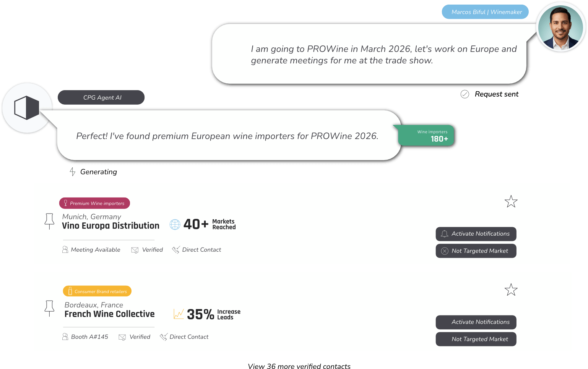Click the globe icon near 40+ Markets
Image resolution: width=588 pixels, height=369 pixels.
tap(175, 224)
